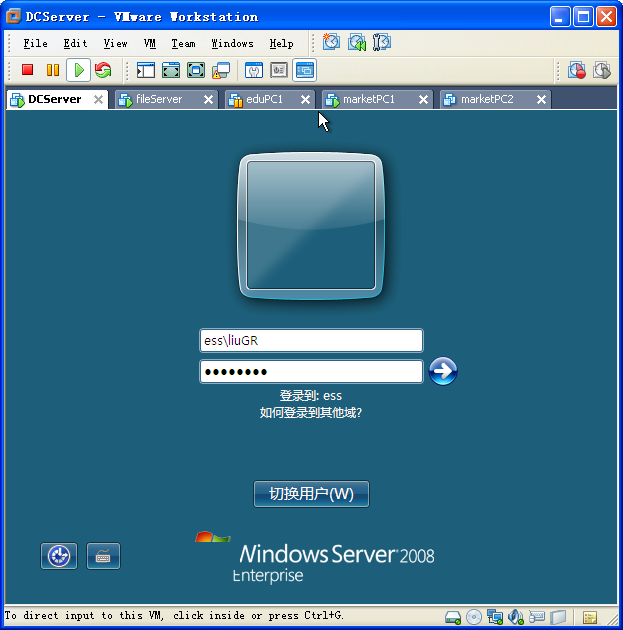Submit login with the blue arrow button
Screen dimensions: 623x630
pos(443,371)
